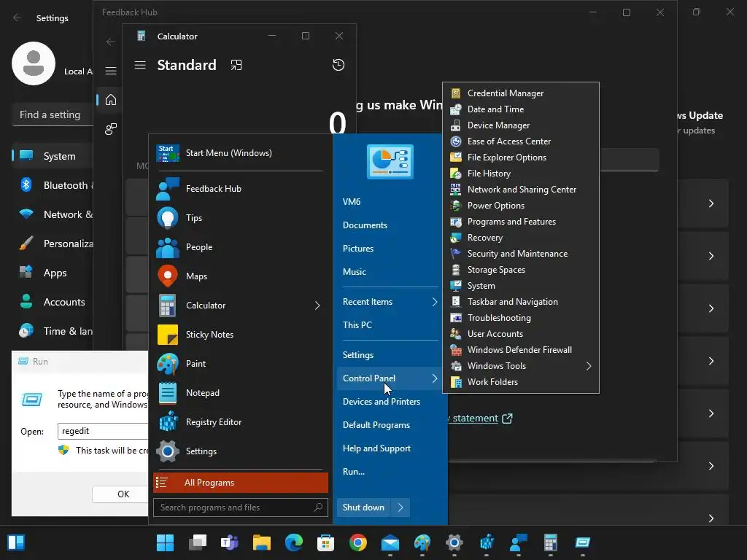The image size is (747, 560).
Task: Open Paint from the start menu
Action: click(x=240, y=363)
